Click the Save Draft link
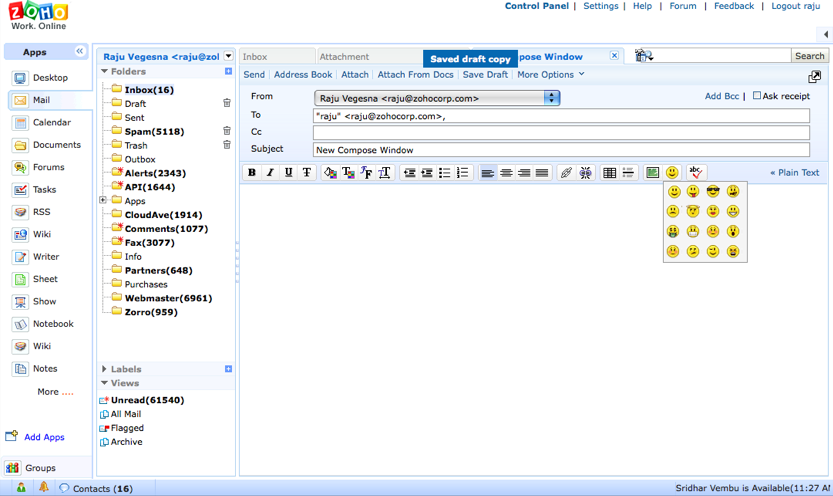Image resolution: width=833 pixels, height=496 pixels. [485, 74]
